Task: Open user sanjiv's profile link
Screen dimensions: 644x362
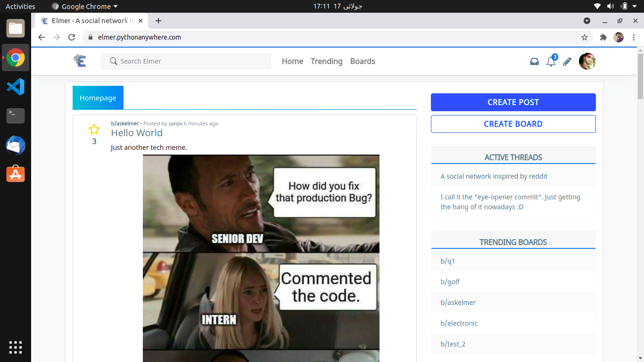Action: point(175,123)
